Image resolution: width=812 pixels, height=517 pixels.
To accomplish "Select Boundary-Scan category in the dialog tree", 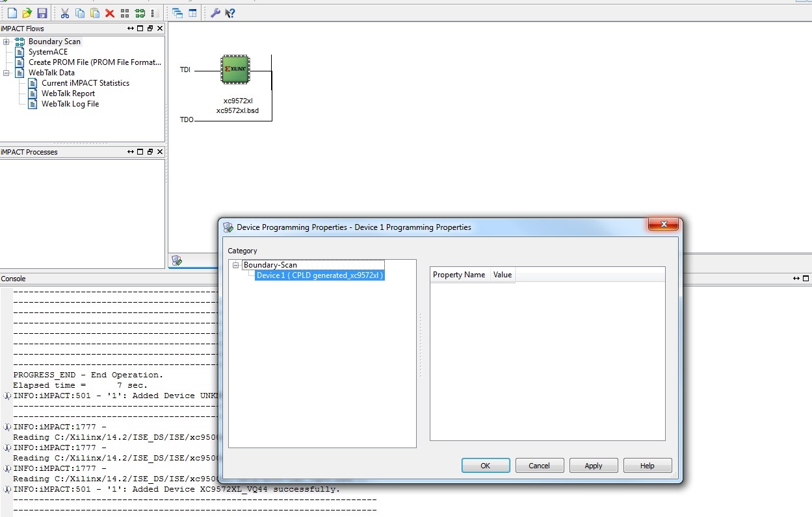I will [270, 265].
